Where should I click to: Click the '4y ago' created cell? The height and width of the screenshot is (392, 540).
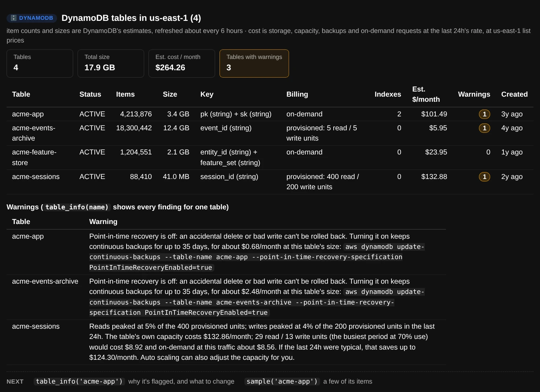click(512, 128)
